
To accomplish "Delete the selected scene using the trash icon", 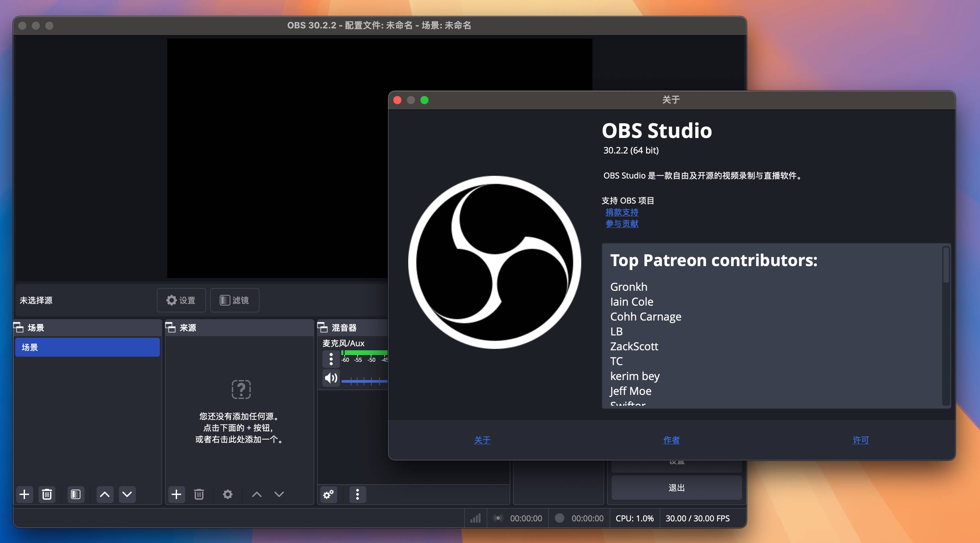I will [x=47, y=494].
